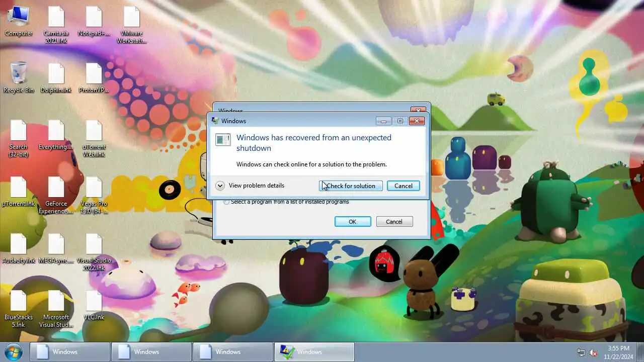Click the Show desktop strip on taskbar
This screenshot has height=362, width=644.
[x=640, y=352]
